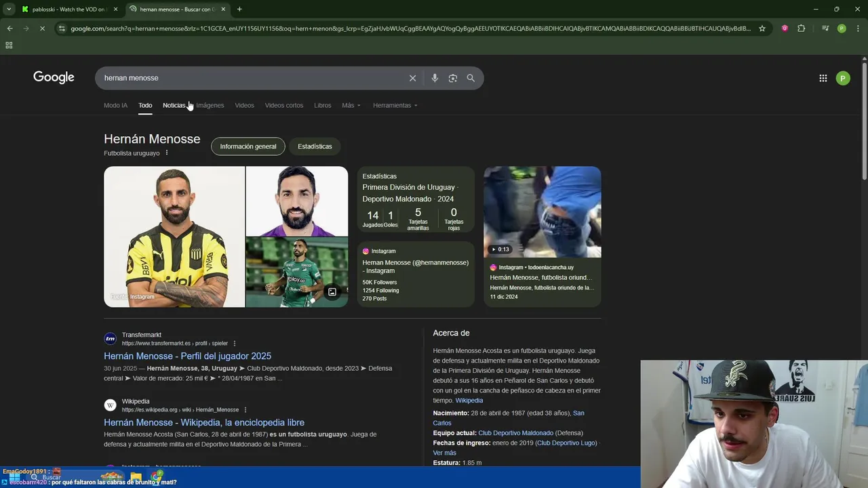The width and height of the screenshot is (868, 488).
Task: Open the media control toolbar icon
Action: pos(825,28)
